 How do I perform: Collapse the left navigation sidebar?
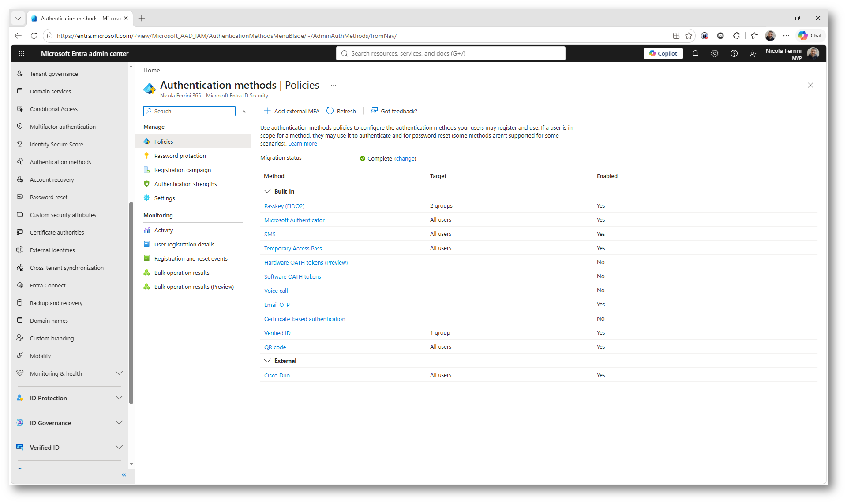124,475
